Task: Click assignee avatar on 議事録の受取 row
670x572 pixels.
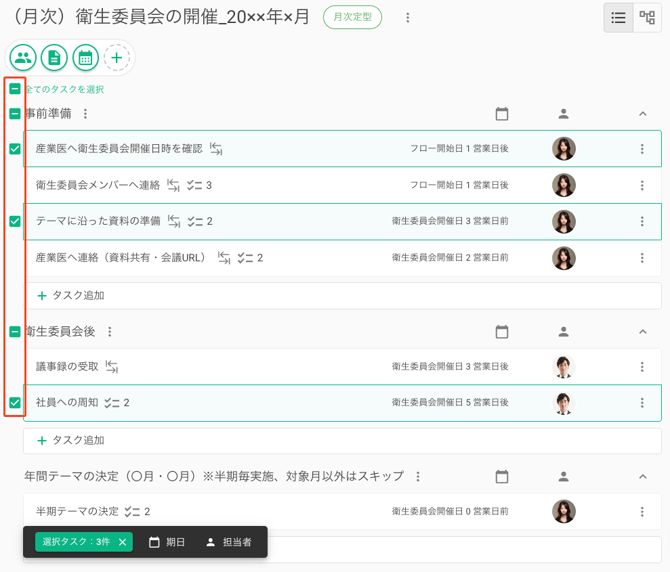Action: 564,367
